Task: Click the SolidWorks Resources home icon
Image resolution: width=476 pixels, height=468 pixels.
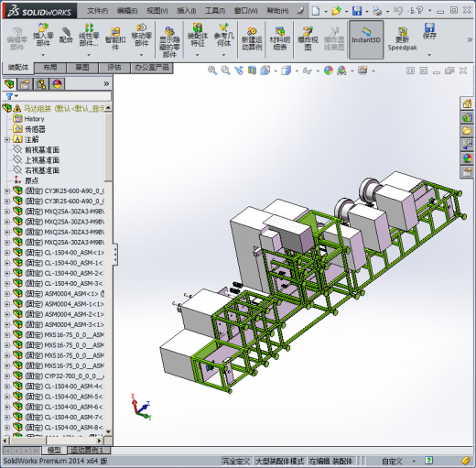Action: pos(467,103)
